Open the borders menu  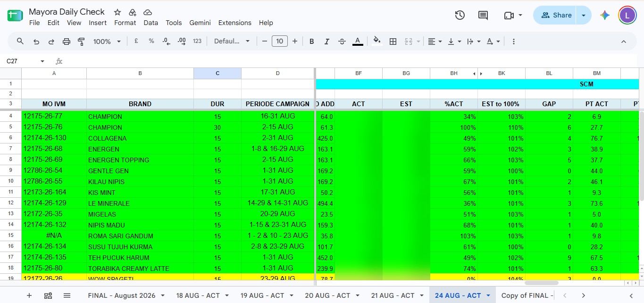[x=393, y=42]
